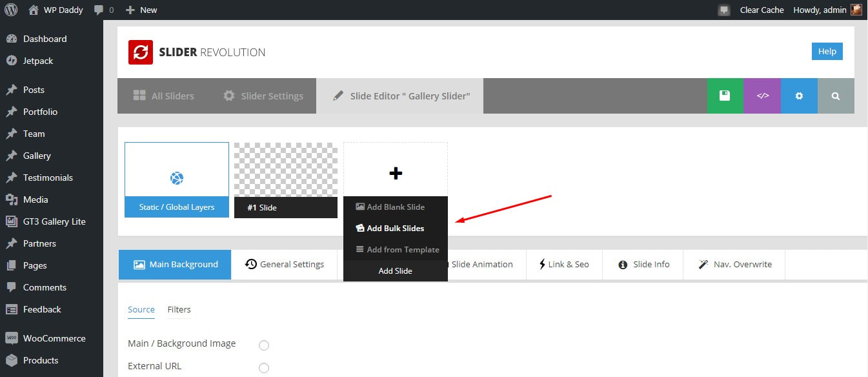Open the General Settings tab
This screenshot has height=377, width=868.
(285, 265)
